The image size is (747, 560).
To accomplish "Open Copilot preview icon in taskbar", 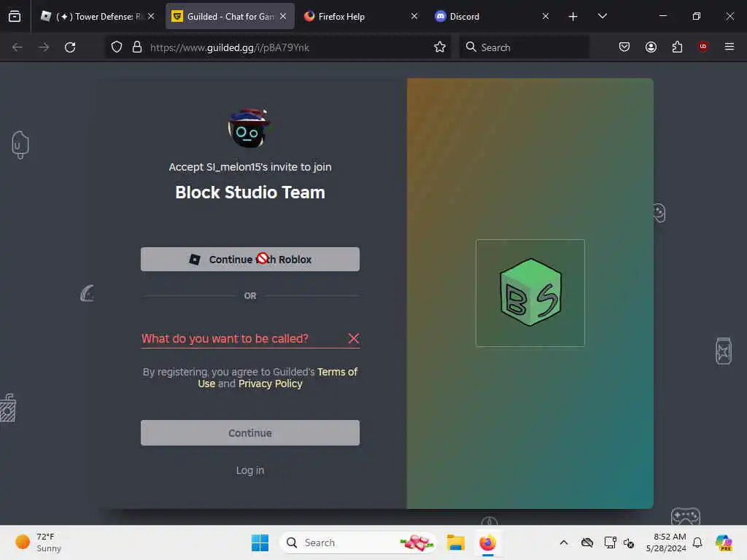I will pyautogui.click(x=724, y=542).
